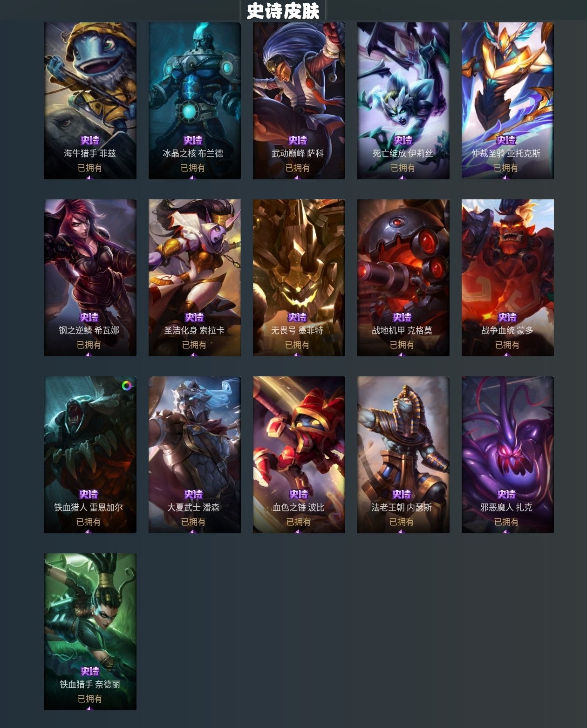The width and height of the screenshot is (587, 728).
Task: Choose the 武动巅峰 萨科 skin thumbnail
Action: [x=299, y=101]
